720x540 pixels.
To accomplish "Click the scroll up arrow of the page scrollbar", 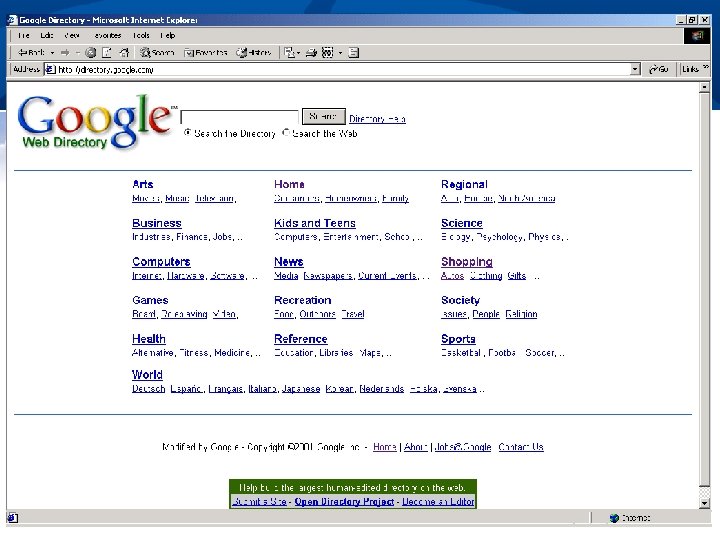I will click(704, 87).
